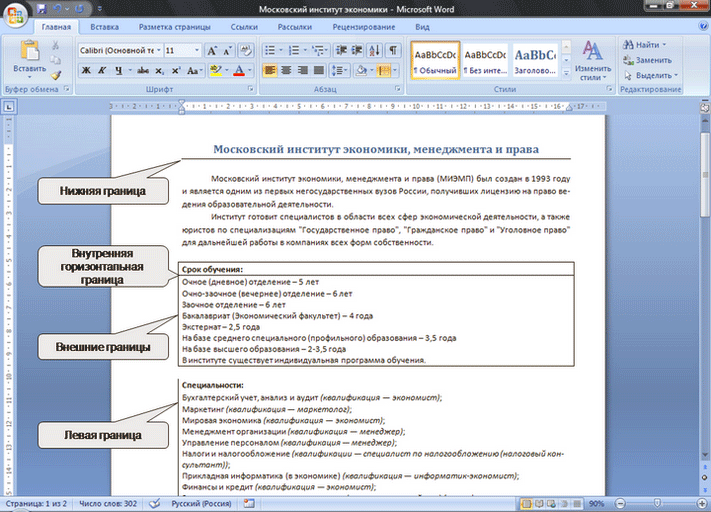
Task: Apply bulleted list
Action: pos(270,50)
